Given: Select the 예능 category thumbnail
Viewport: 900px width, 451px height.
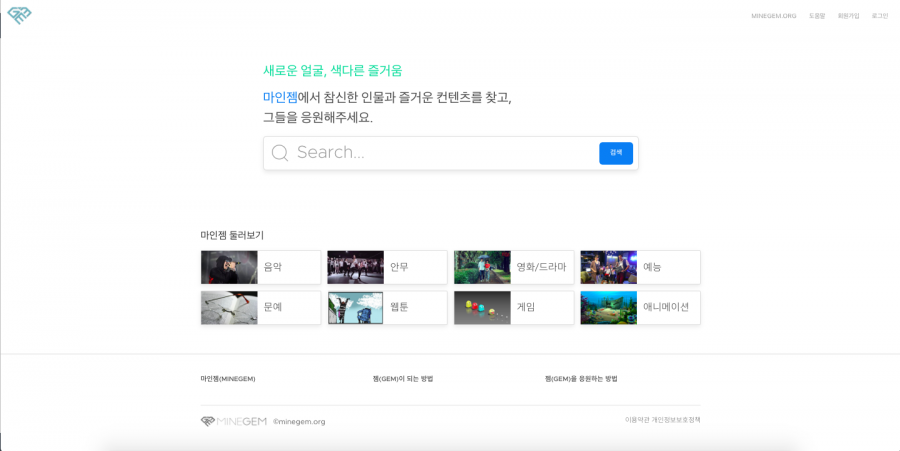Looking at the screenshot, I should coord(608,267).
